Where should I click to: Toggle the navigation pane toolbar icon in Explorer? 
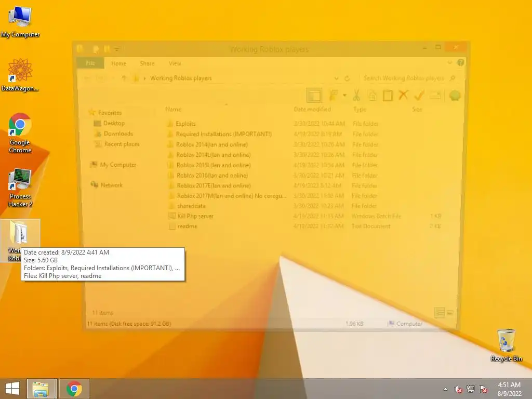314,96
